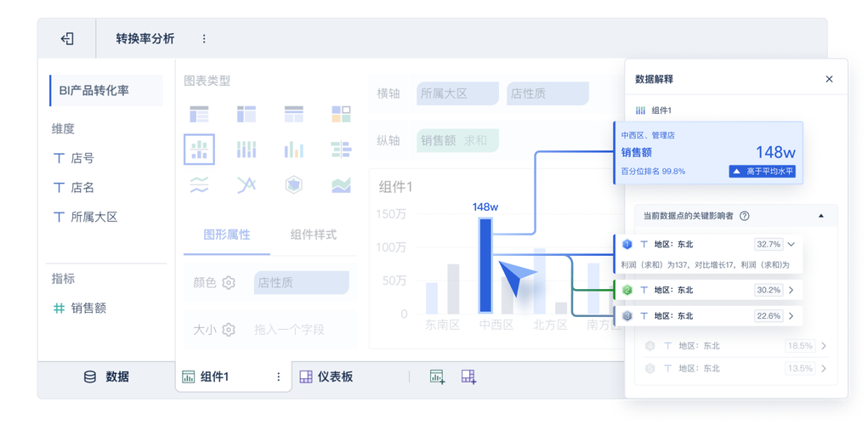This screenshot has height=425, width=868.
Task: Select the highlighted partitioned column chart icon
Action: pos(199,150)
